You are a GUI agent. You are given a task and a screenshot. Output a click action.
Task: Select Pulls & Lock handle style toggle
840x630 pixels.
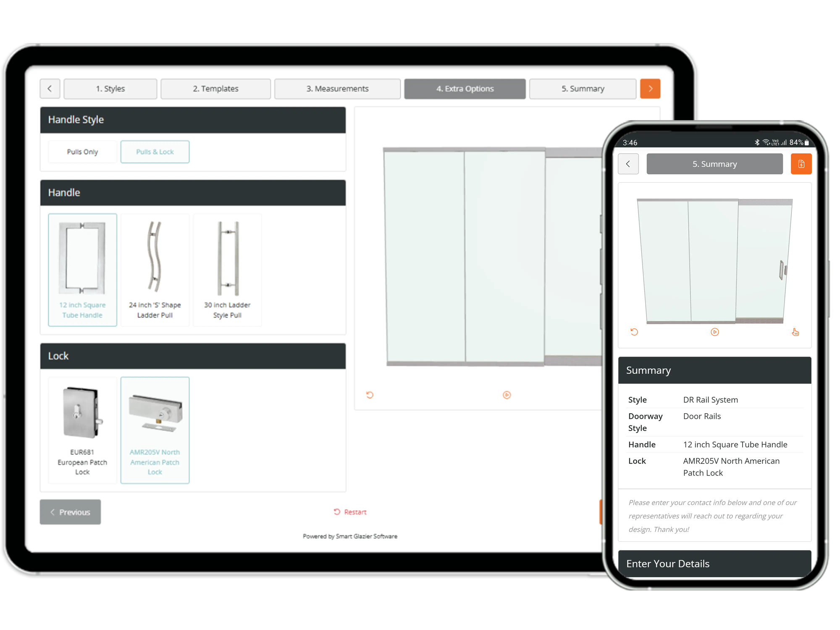coord(155,152)
